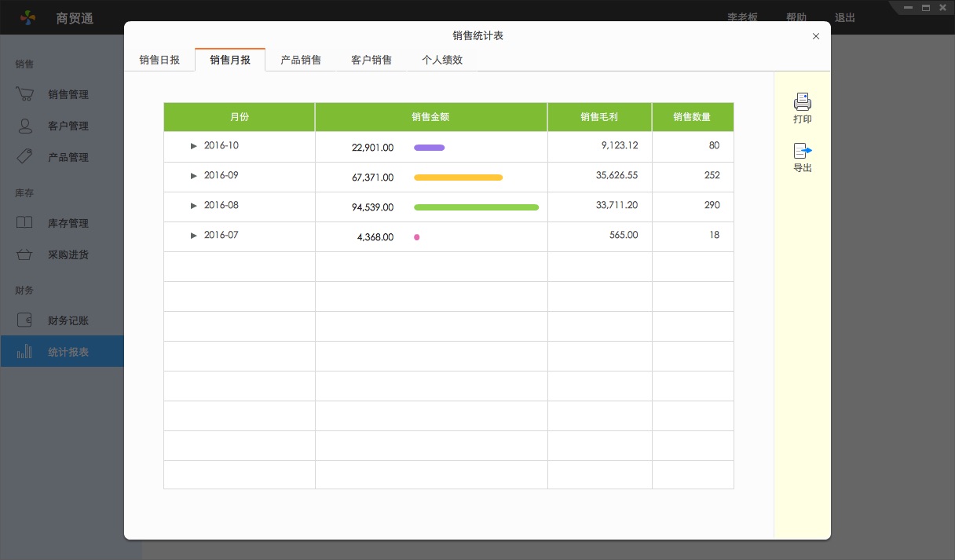Expand the 2016-07 month row
The image size is (955, 560).
coord(194,236)
